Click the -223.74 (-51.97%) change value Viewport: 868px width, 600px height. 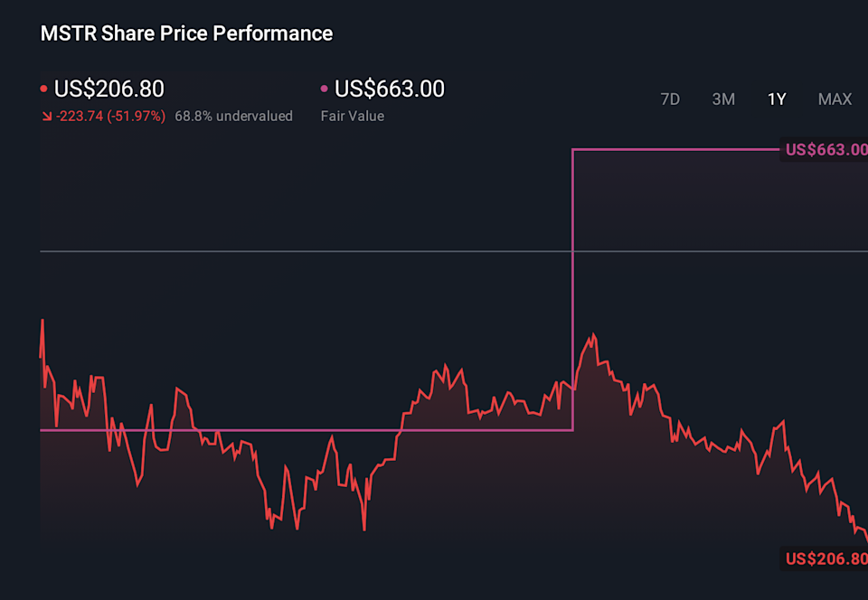click(x=109, y=117)
